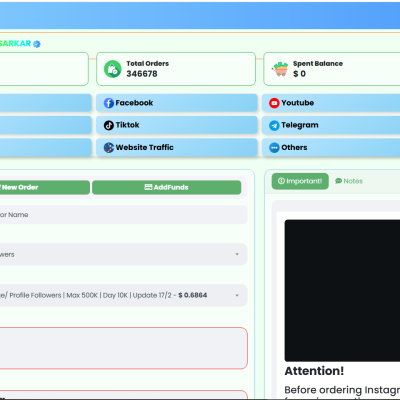The width and height of the screenshot is (400, 400).
Task: Open the Telegram services category
Action: [x=331, y=125]
